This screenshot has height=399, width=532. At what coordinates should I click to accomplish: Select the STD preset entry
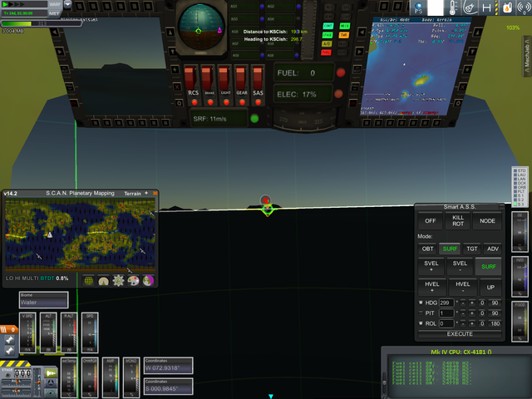[x=520, y=170]
